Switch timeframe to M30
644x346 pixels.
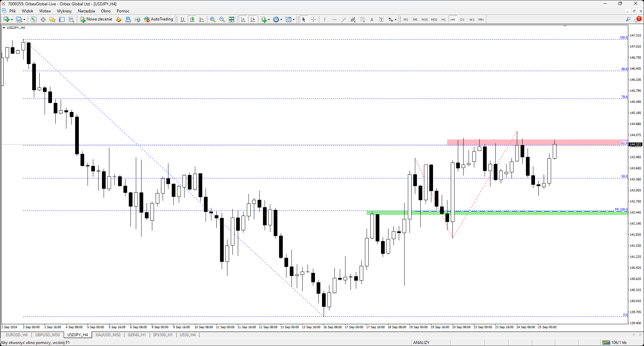434,19
